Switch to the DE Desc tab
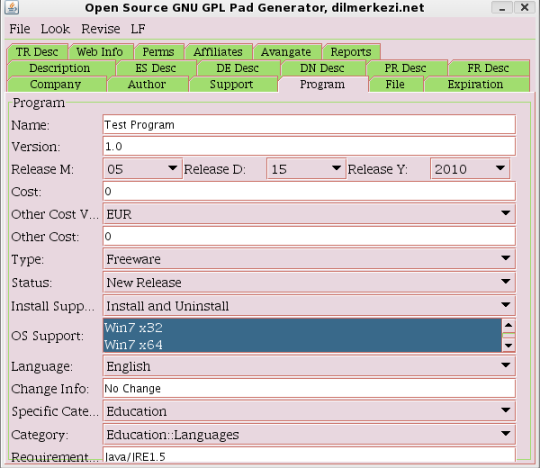 point(238,68)
